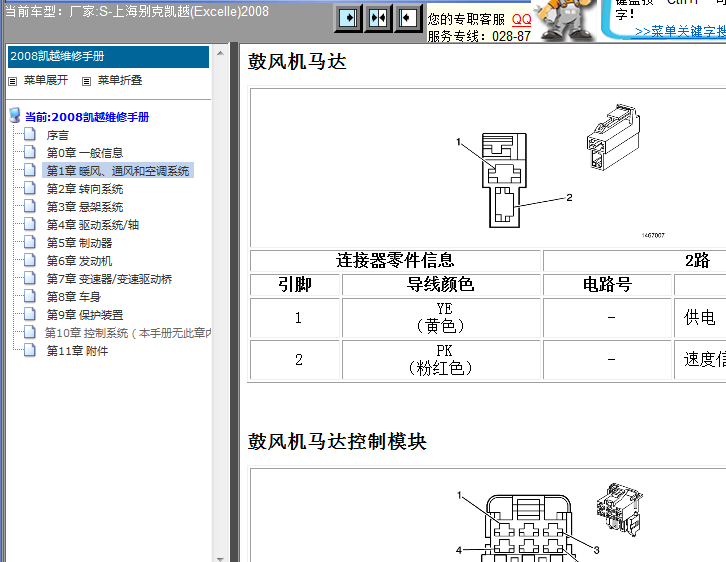The width and height of the screenshot is (726, 562).
Task: Click the 菜单展开 expand-all link
Action: pyautogui.click(x=46, y=81)
